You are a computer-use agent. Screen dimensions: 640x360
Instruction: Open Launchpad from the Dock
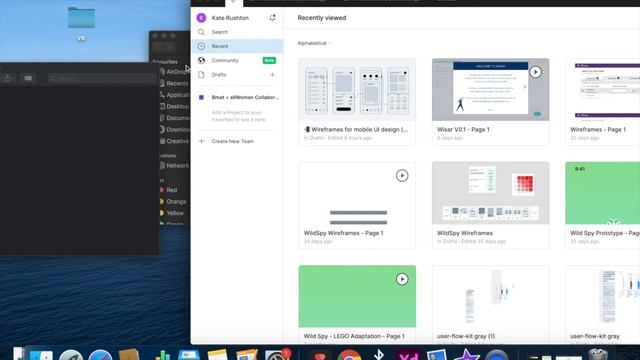(x=71, y=354)
